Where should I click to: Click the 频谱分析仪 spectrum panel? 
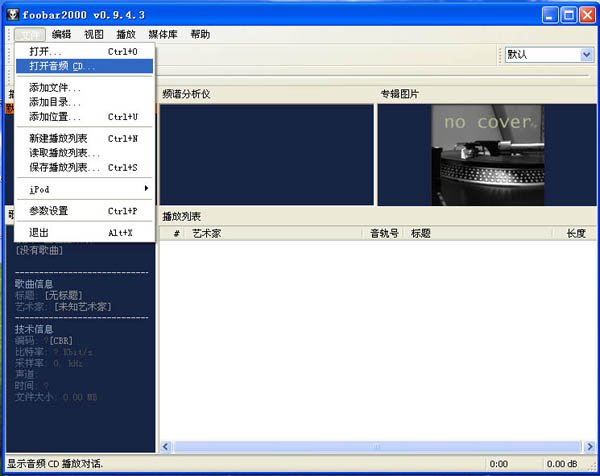click(267, 155)
